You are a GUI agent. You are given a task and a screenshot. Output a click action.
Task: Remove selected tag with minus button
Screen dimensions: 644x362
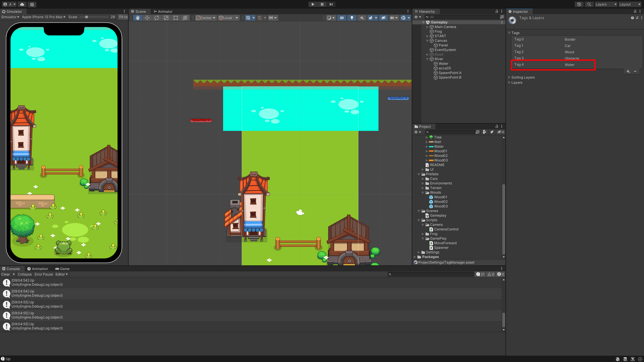click(x=635, y=71)
